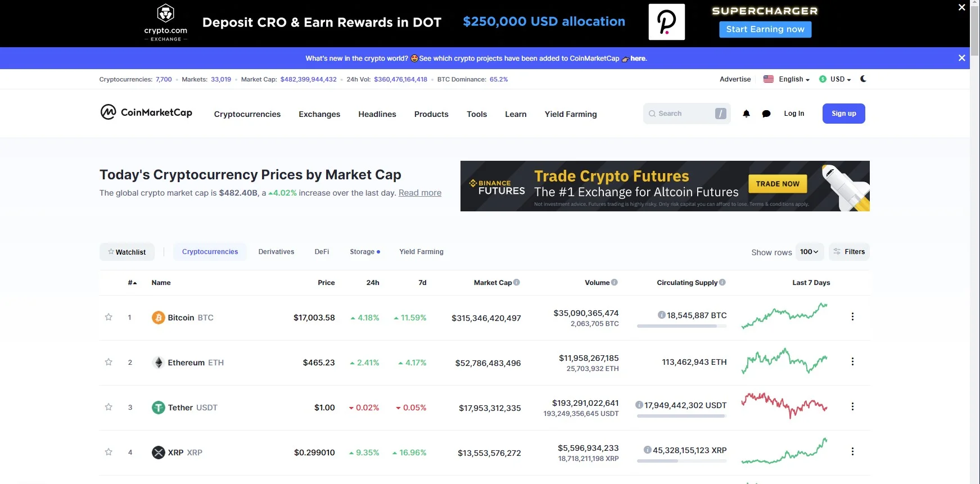This screenshot has height=484, width=980.
Task: Open the three-dot menu for XRP row
Action: point(852,451)
